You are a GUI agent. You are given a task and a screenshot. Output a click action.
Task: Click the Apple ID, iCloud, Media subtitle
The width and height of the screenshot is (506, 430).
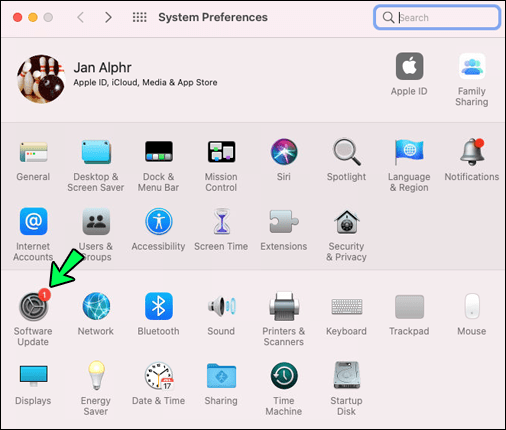click(x=145, y=82)
